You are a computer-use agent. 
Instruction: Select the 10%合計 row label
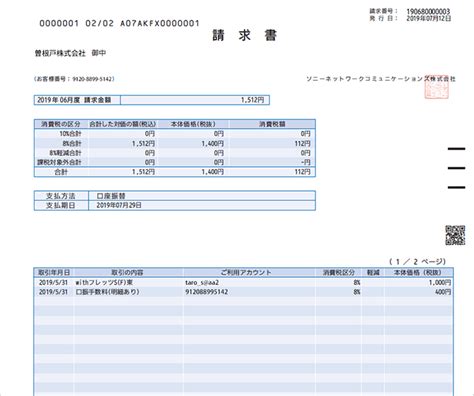pos(70,134)
